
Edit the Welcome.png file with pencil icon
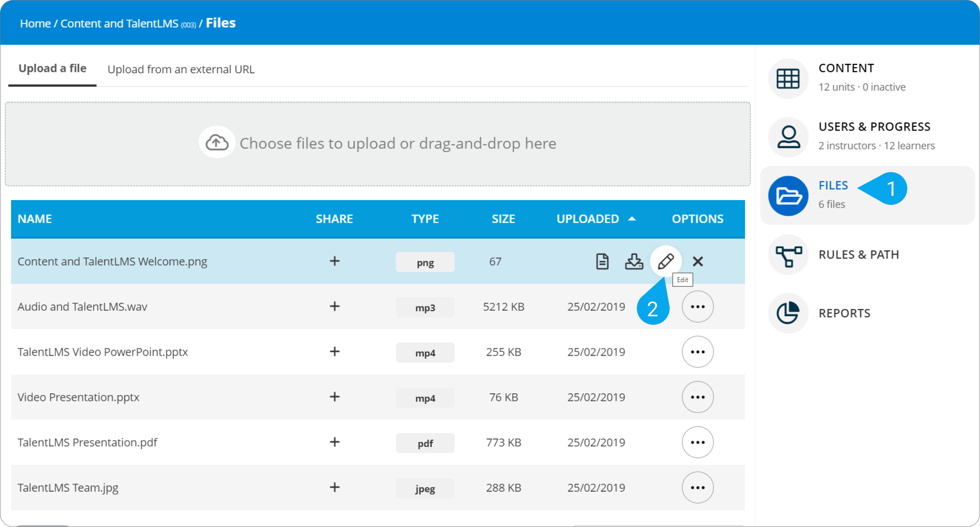click(x=666, y=261)
